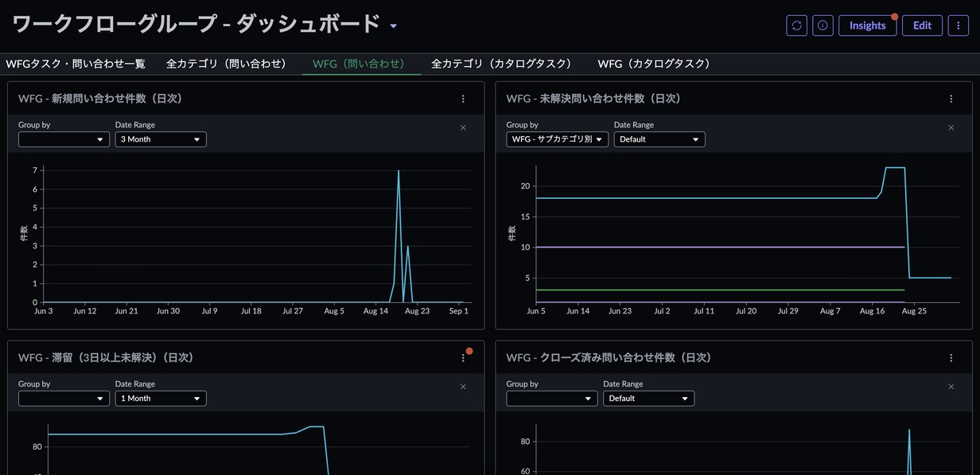Open Group by dropdown in 新規問い合わせ件数 widget
This screenshot has height=475, width=980.
[64, 139]
